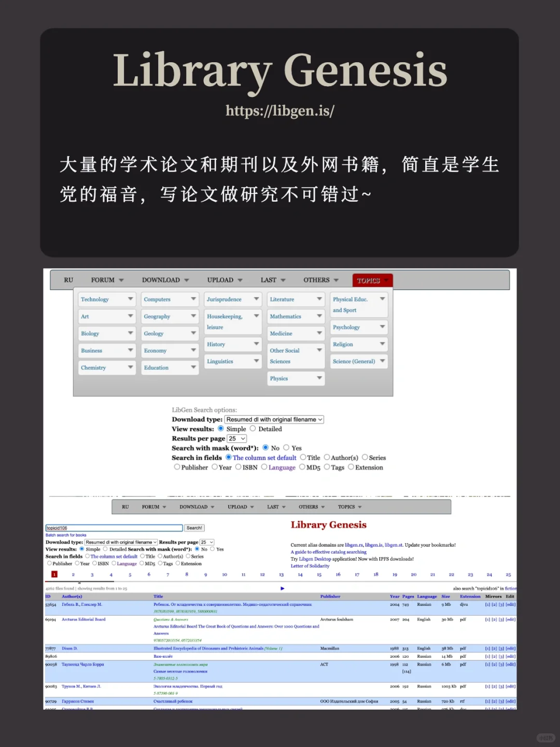The width and height of the screenshot is (560, 747).
Task: Select Detailed view in LibGen Search options
Action: coord(253,429)
